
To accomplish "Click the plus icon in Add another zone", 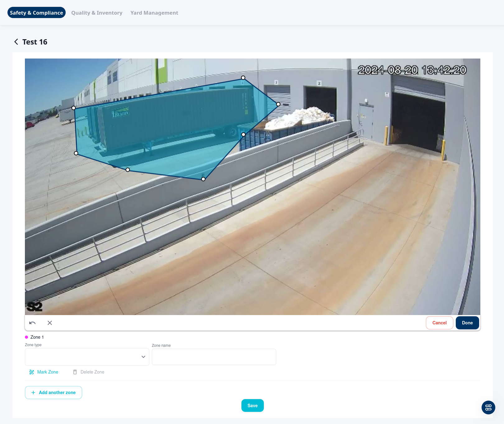I will 33,393.
